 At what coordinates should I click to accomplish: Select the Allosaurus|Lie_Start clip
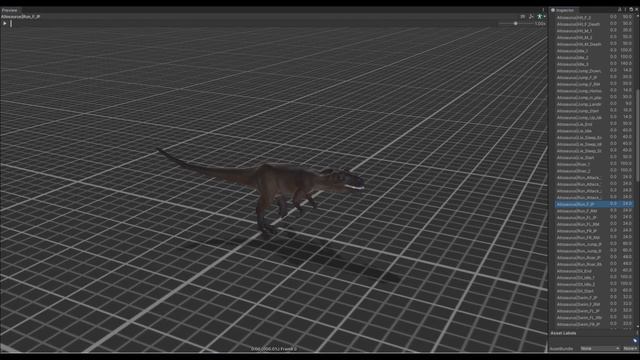(594, 158)
